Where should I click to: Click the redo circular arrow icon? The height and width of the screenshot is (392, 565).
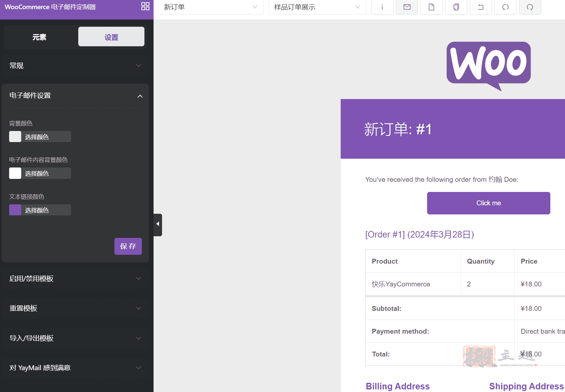tap(530, 7)
